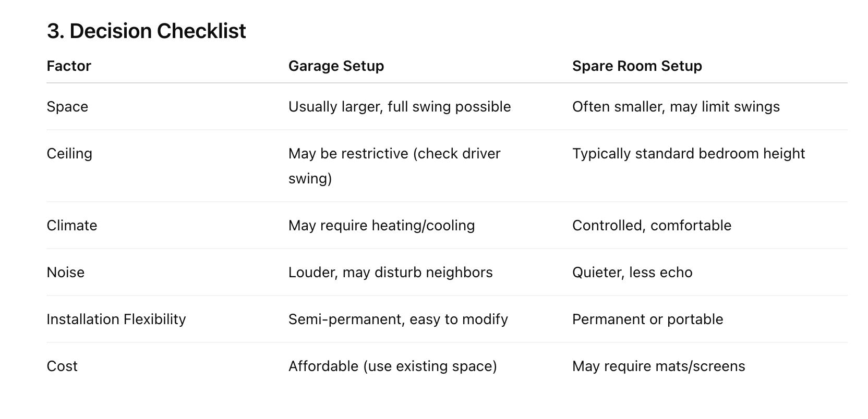Click "May be restrictive (check driver swing)" cell
The image size is (868, 419).
[x=394, y=166]
